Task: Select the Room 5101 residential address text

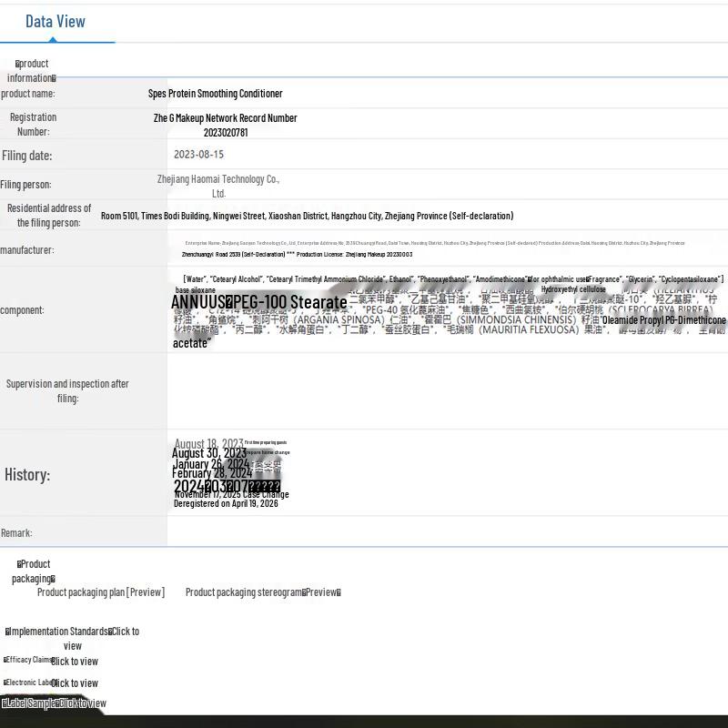Action: [x=307, y=216]
